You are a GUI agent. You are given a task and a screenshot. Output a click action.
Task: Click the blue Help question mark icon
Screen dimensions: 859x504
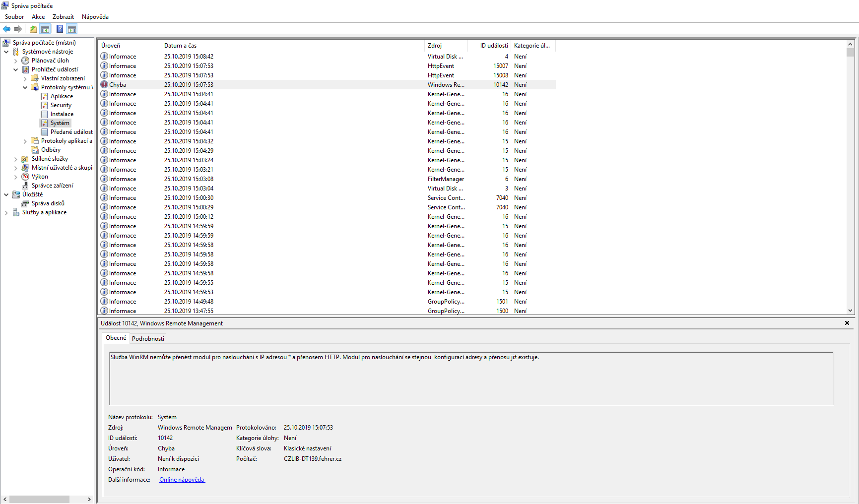pyautogui.click(x=60, y=29)
